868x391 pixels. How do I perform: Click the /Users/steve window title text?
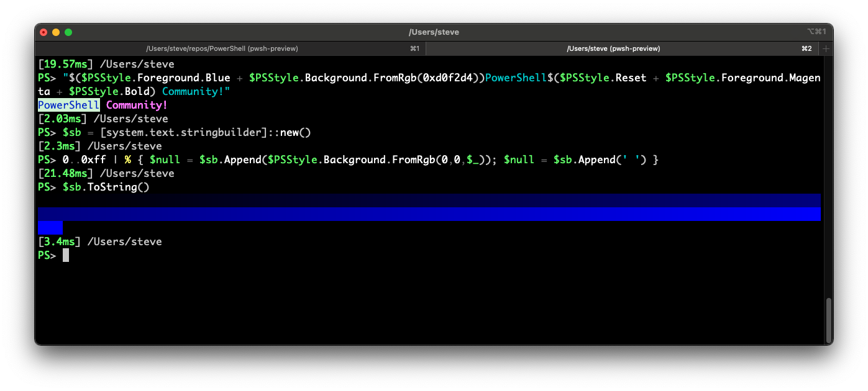click(x=434, y=32)
